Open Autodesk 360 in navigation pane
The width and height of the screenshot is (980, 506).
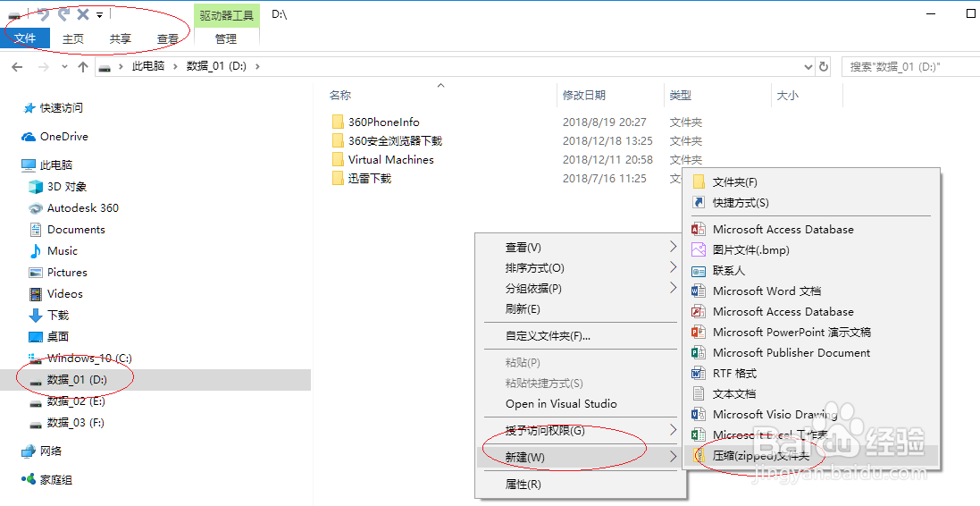(x=82, y=207)
